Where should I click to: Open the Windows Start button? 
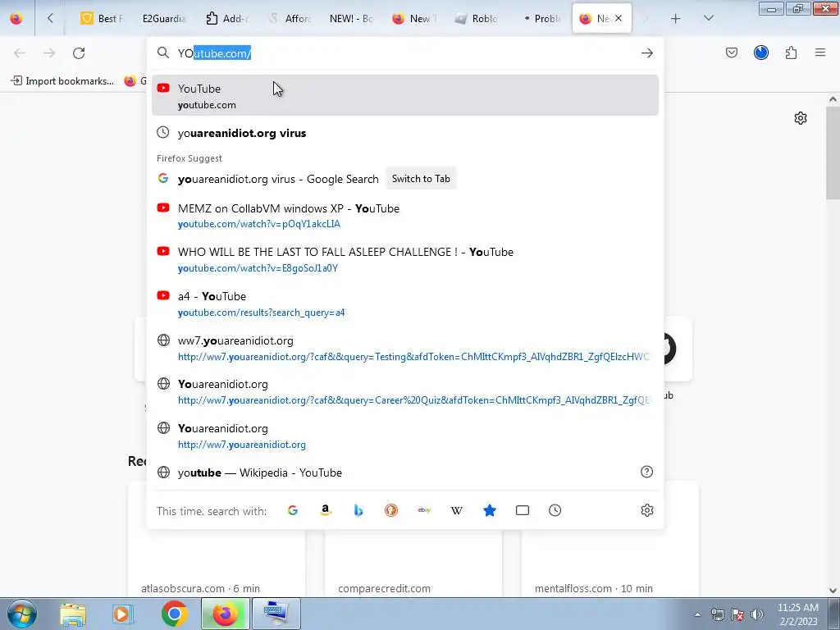pos(21,614)
